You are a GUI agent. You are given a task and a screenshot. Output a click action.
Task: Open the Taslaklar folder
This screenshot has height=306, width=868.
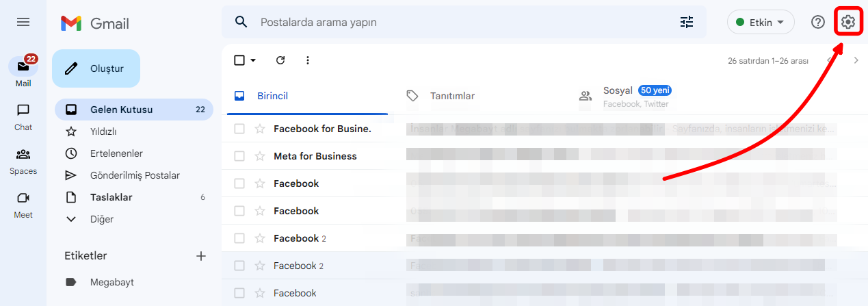pos(111,197)
